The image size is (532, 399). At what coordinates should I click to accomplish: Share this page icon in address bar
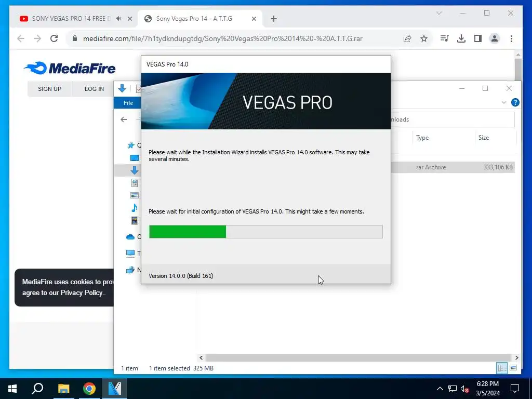[407, 38]
